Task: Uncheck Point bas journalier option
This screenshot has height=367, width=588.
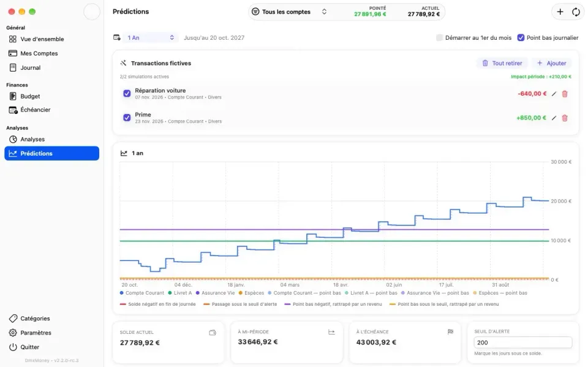Action: coord(521,37)
